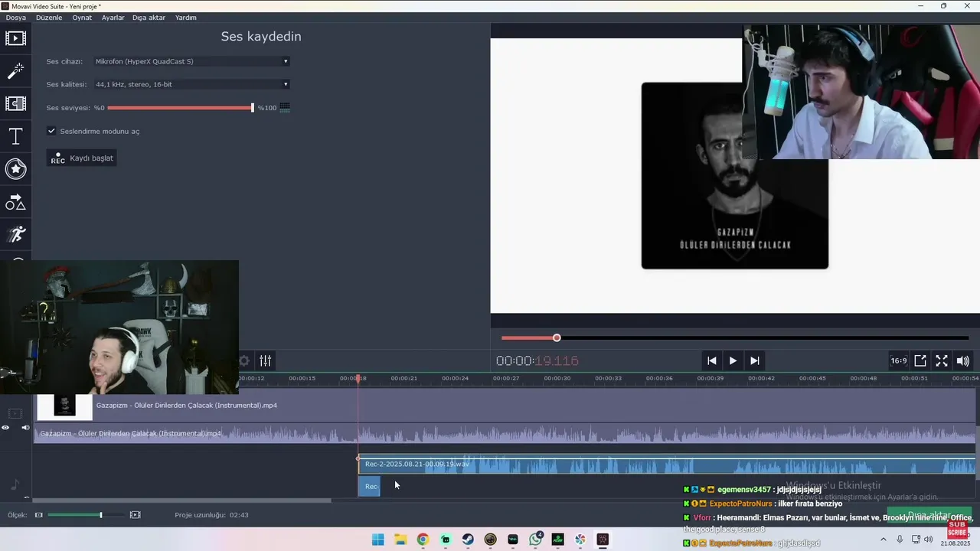Toggle microphone icon in system tray
The height and width of the screenshot is (551, 980).
click(x=900, y=540)
